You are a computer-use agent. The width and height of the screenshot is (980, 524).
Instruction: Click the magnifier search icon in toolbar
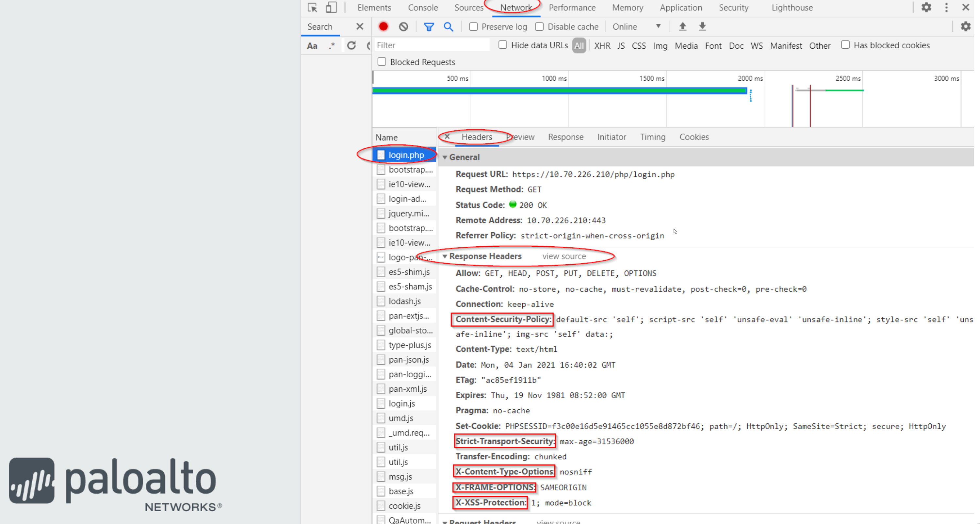click(x=449, y=27)
